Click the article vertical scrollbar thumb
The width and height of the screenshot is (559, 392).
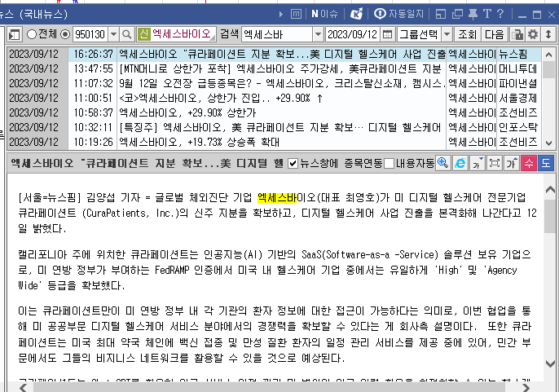pyautogui.click(x=550, y=216)
